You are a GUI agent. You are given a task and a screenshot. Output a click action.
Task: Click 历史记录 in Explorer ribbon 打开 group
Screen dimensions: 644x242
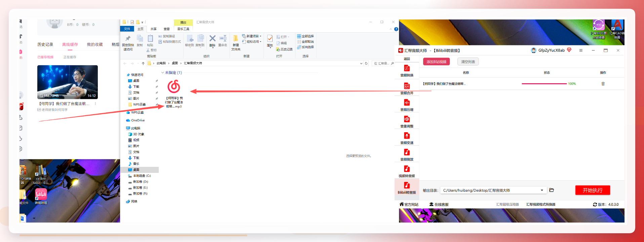click(284, 49)
